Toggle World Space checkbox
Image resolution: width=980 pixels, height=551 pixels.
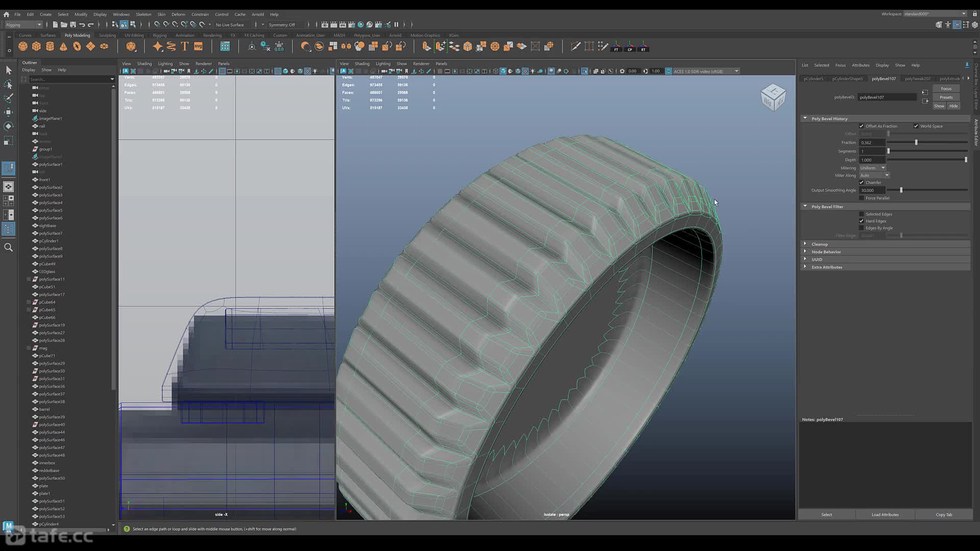[916, 126]
